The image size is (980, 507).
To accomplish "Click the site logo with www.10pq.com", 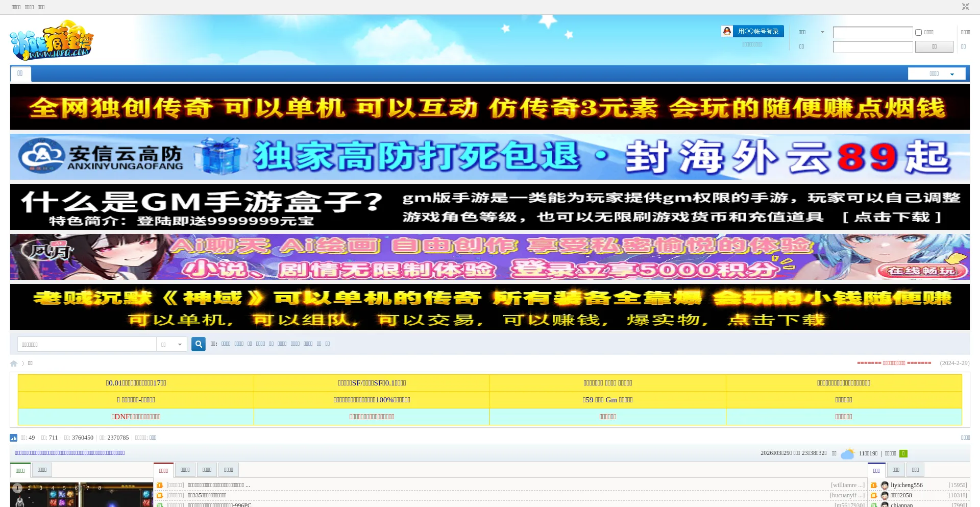I will [x=52, y=40].
